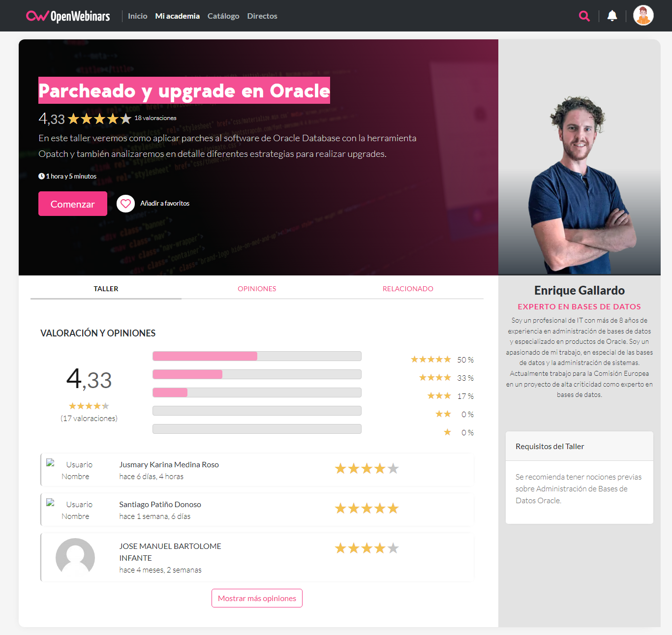
Task: Click Jusmary's four-star review rating
Action: coord(367,469)
